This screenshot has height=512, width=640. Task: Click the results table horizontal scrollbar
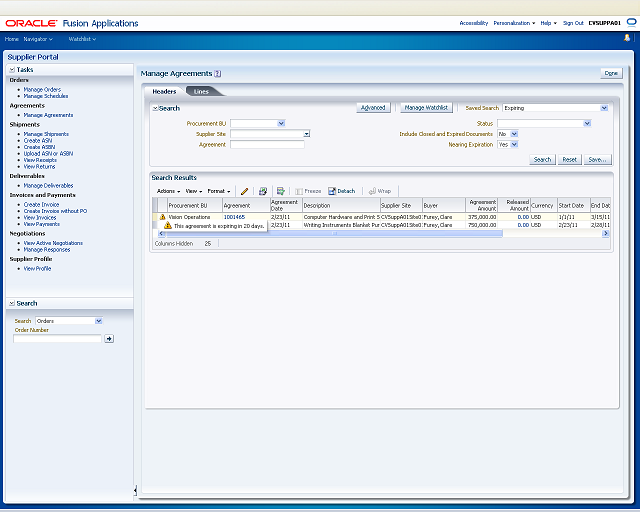(334, 234)
